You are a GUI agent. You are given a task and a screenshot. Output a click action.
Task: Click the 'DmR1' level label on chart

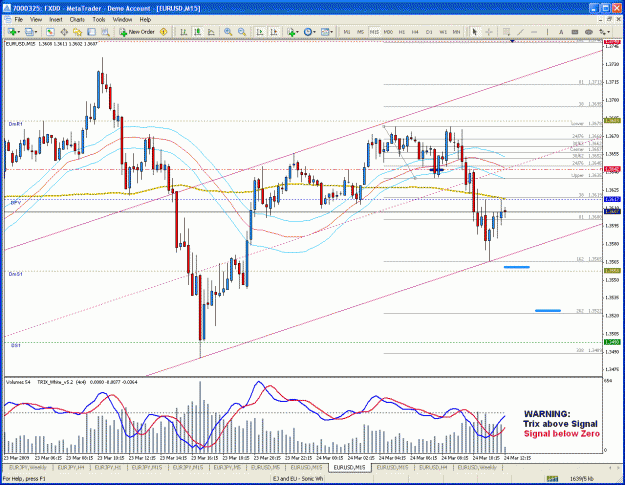pyautogui.click(x=16, y=124)
